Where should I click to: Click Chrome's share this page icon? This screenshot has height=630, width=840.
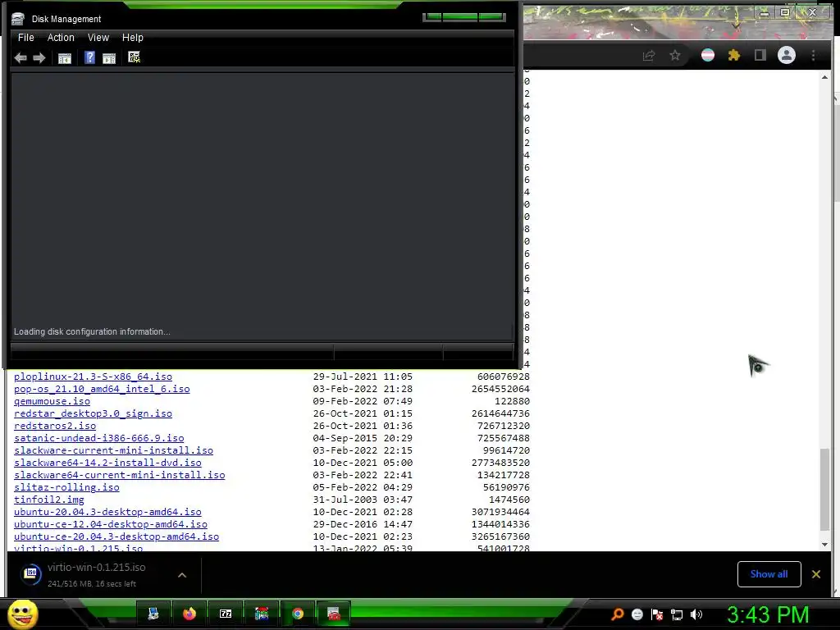tap(649, 55)
